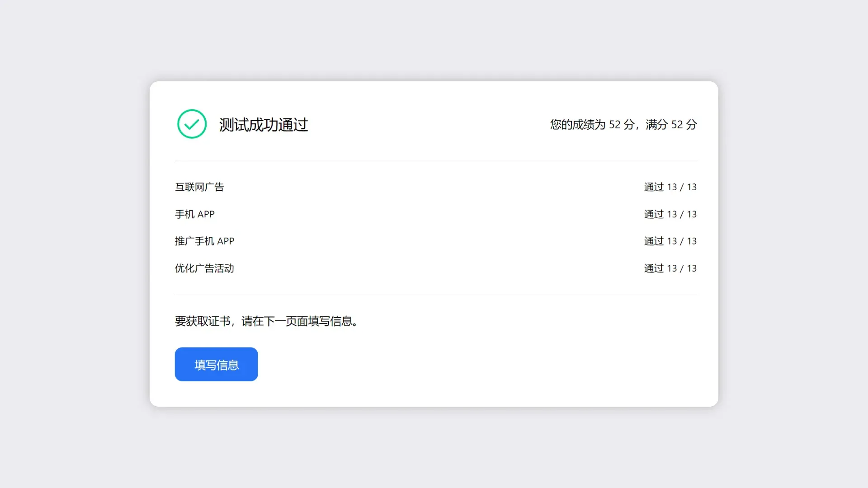Select the 互联网广告 section row

click(200, 187)
